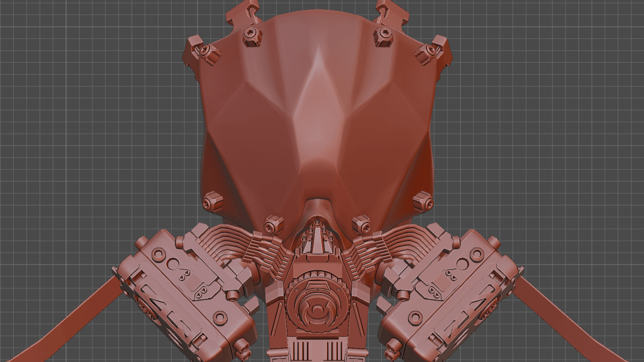The image size is (644, 362).
Task: Click the lower-right side bolt on the mask
Action: 423,201
